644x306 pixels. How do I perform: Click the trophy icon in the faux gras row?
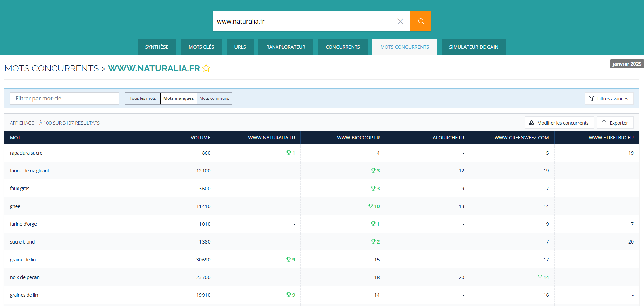click(x=373, y=188)
